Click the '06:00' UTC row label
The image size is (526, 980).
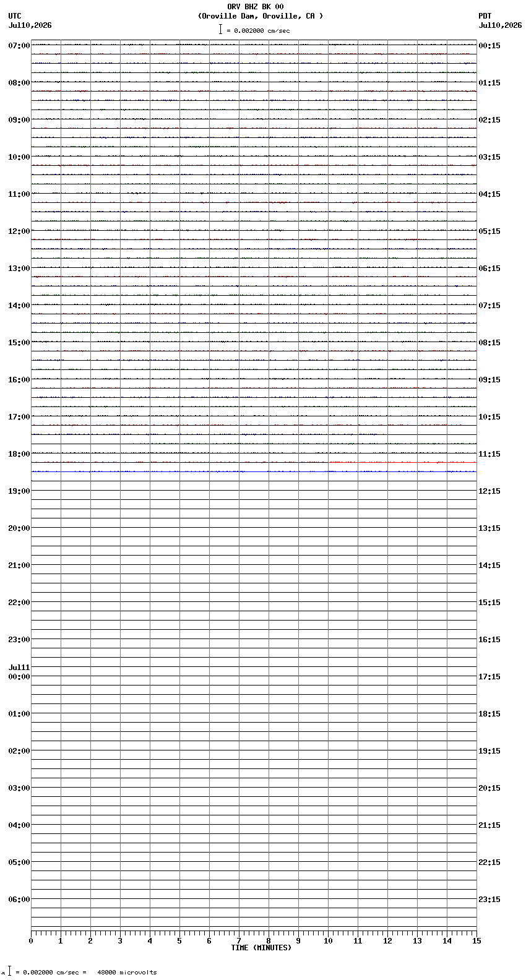point(19,900)
